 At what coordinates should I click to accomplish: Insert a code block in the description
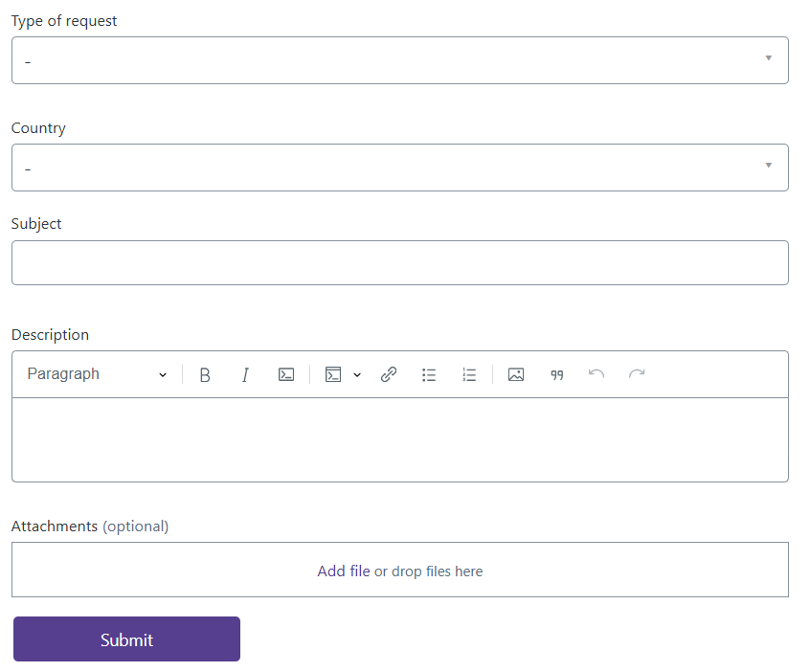[332, 373]
